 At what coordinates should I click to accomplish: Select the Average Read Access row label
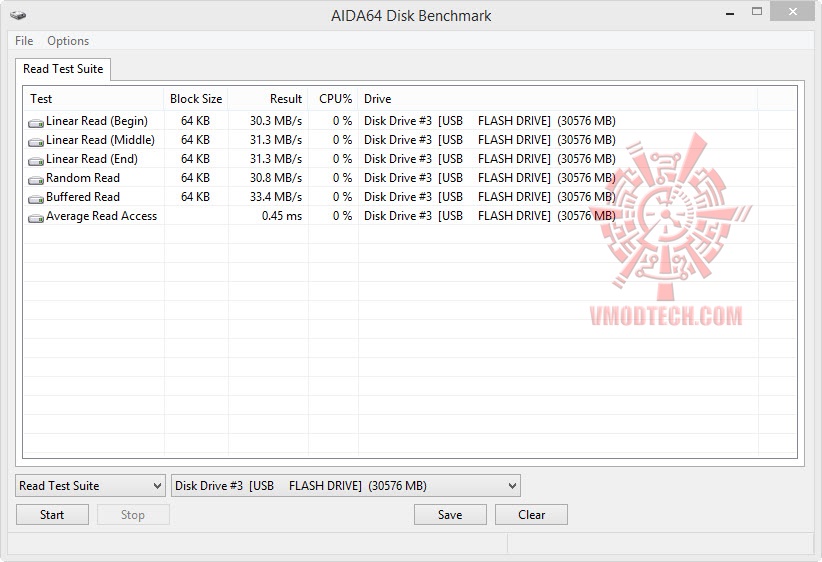point(101,216)
